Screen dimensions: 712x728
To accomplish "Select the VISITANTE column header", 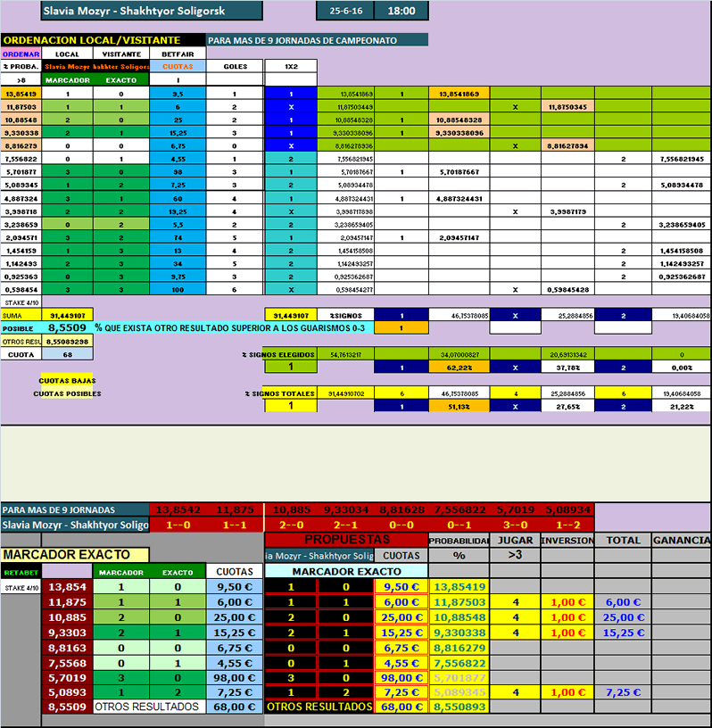I will tap(121, 54).
